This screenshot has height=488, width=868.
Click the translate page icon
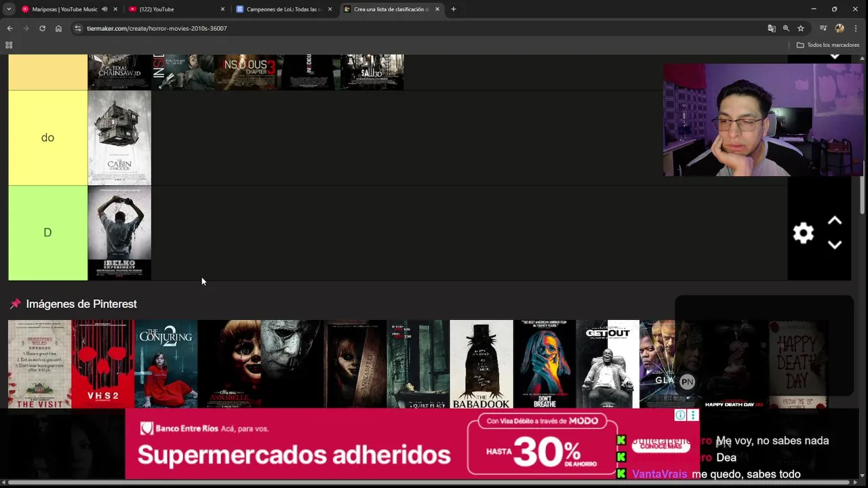(771, 28)
